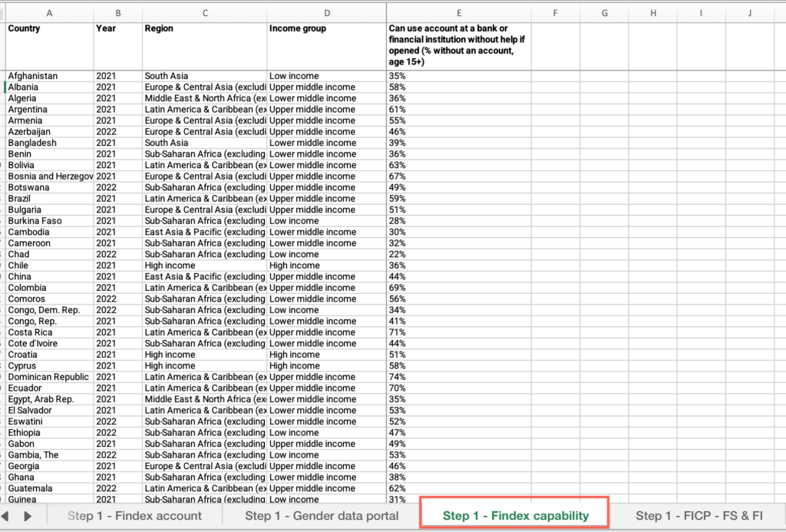Click the "Eswatini" cell

click(x=49, y=421)
